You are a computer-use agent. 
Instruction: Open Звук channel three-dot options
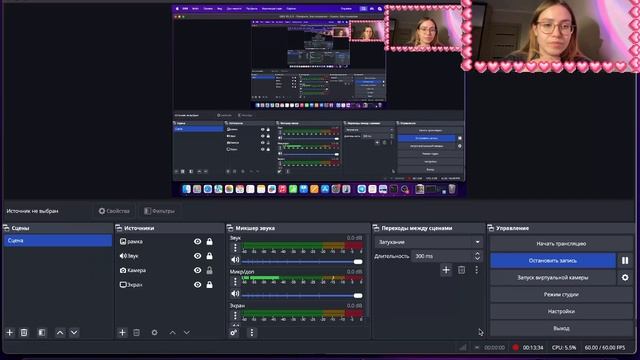coord(235,248)
